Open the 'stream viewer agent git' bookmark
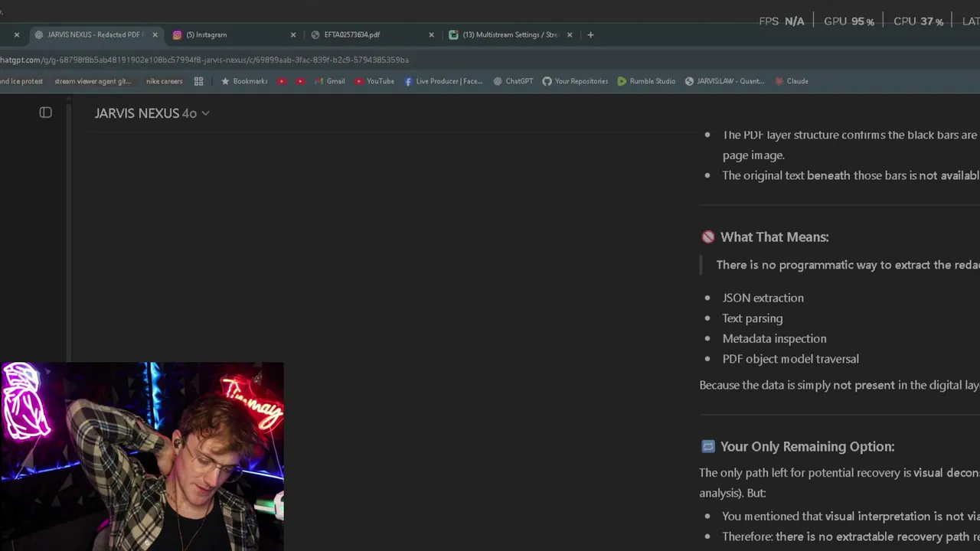The image size is (980, 551). click(x=93, y=81)
